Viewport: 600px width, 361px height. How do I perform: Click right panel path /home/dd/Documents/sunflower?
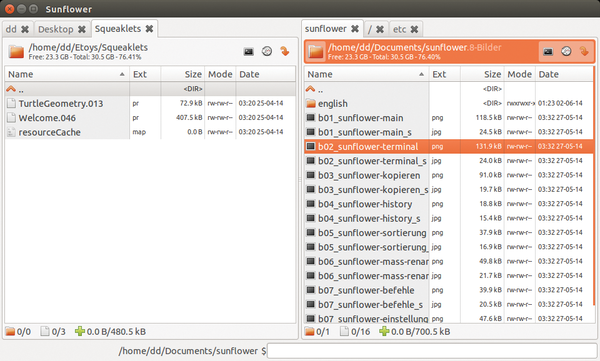click(x=398, y=47)
